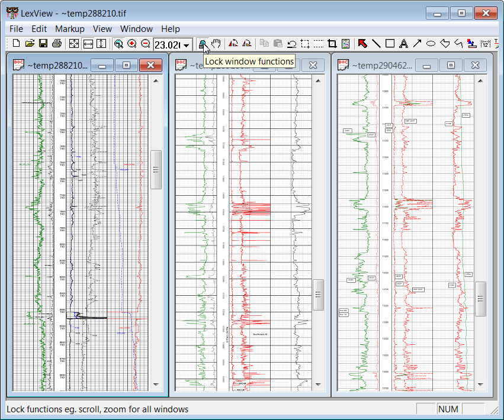Image resolution: width=504 pixels, height=420 pixels.
Task: Choose the Crop tool
Action: click(x=332, y=44)
